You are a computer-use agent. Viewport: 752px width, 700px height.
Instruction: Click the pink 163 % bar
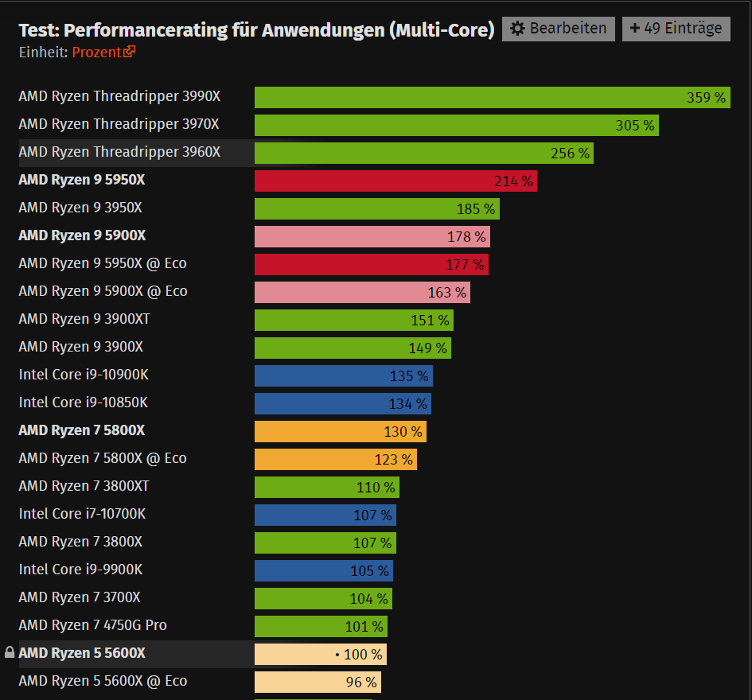coord(363,292)
